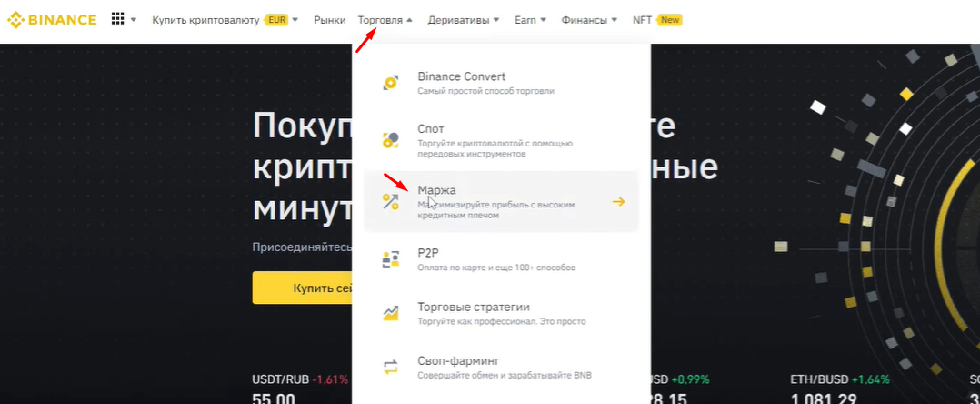The width and height of the screenshot is (980, 404).
Task: Collapse the Торговля menu
Action: (385, 20)
